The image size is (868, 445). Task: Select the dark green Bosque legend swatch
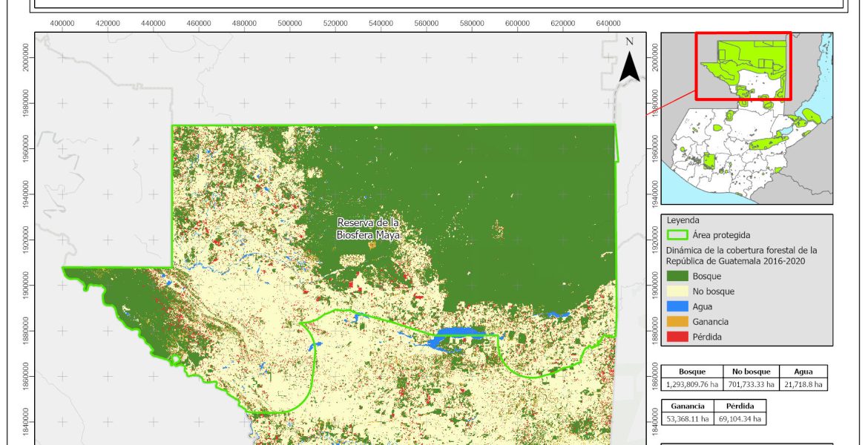pyautogui.click(x=677, y=276)
